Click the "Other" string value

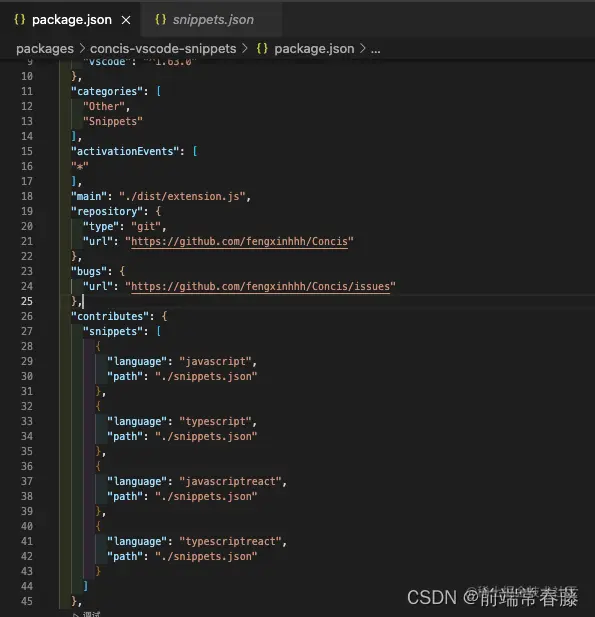pyautogui.click(x=103, y=106)
